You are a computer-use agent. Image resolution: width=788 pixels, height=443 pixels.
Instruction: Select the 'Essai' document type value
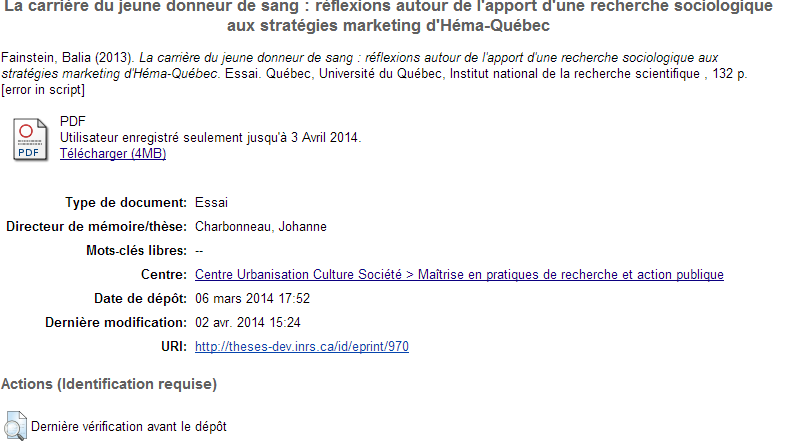tap(212, 202)
